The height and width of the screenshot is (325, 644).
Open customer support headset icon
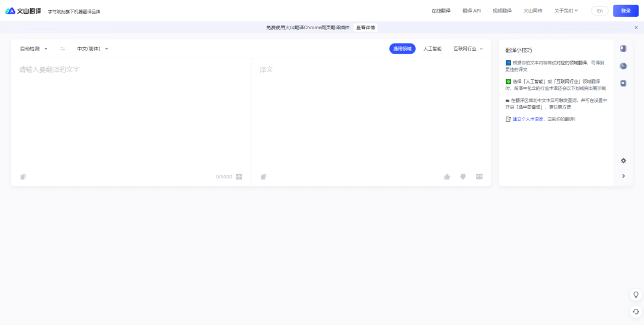(636, 311)
